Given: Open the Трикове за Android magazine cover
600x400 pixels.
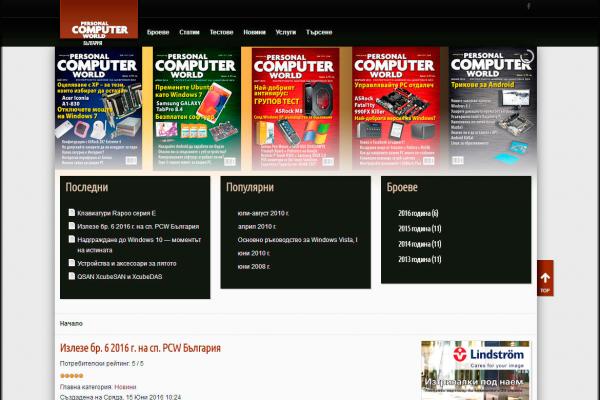Looking at the screenshot, I should [x=493, y=108].
